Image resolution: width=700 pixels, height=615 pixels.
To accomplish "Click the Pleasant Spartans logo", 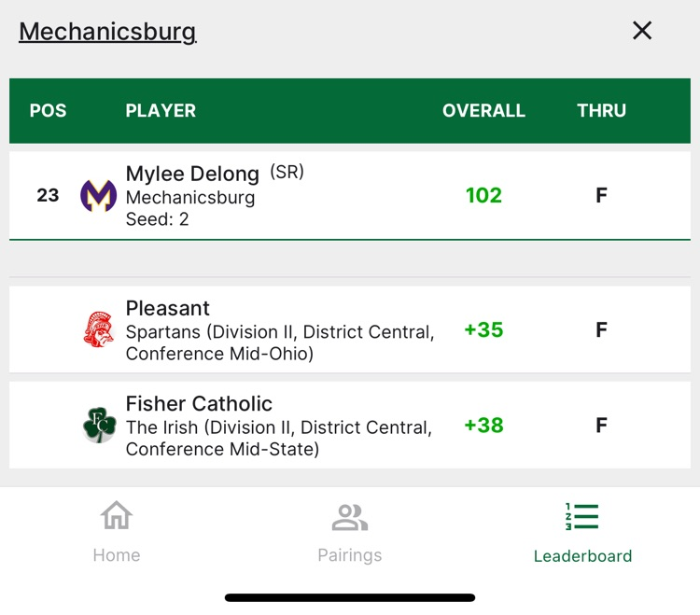I will 99,329.
